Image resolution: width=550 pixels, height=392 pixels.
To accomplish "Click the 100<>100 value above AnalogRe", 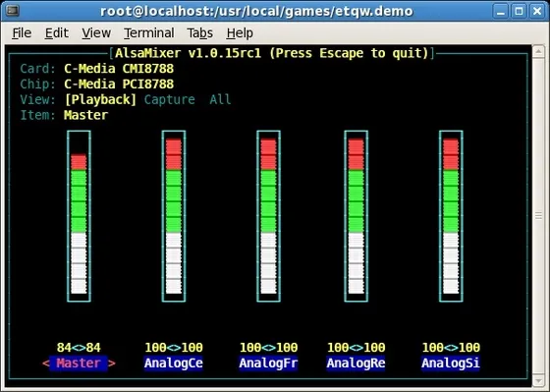I will point(356,348).
